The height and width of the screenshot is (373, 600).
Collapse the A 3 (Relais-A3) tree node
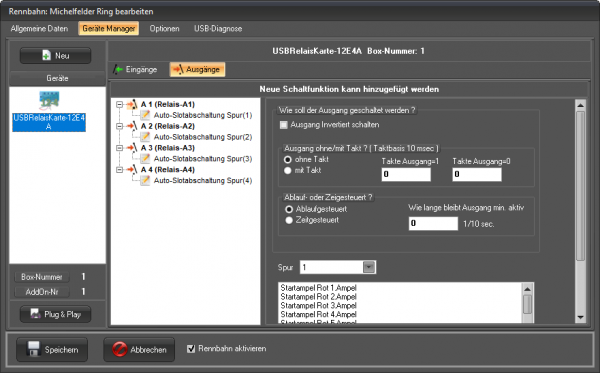click(119, 148)
